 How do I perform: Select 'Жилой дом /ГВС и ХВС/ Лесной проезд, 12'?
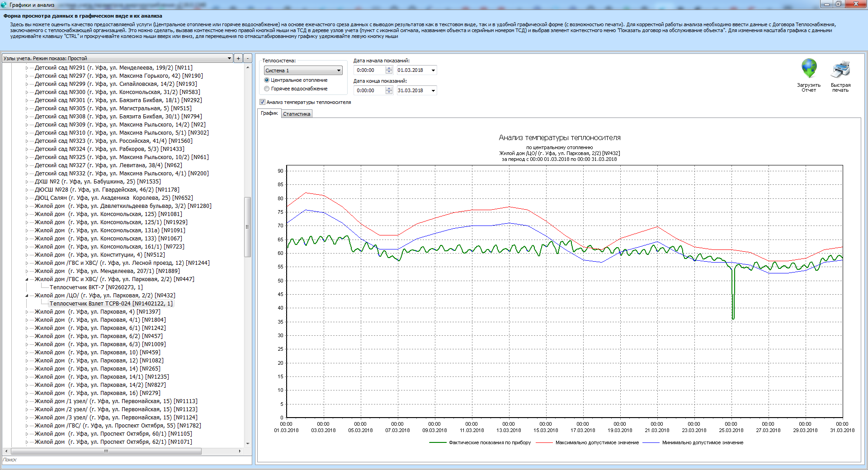(122, 263)
